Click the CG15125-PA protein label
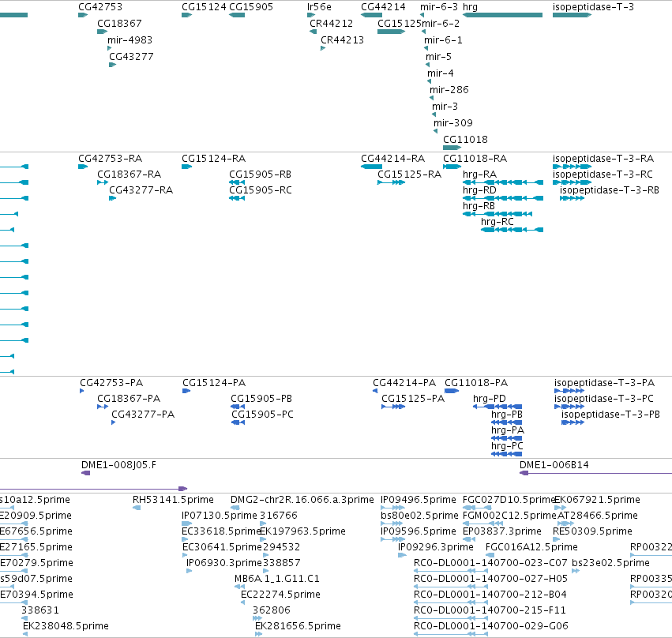 (413, 399)
